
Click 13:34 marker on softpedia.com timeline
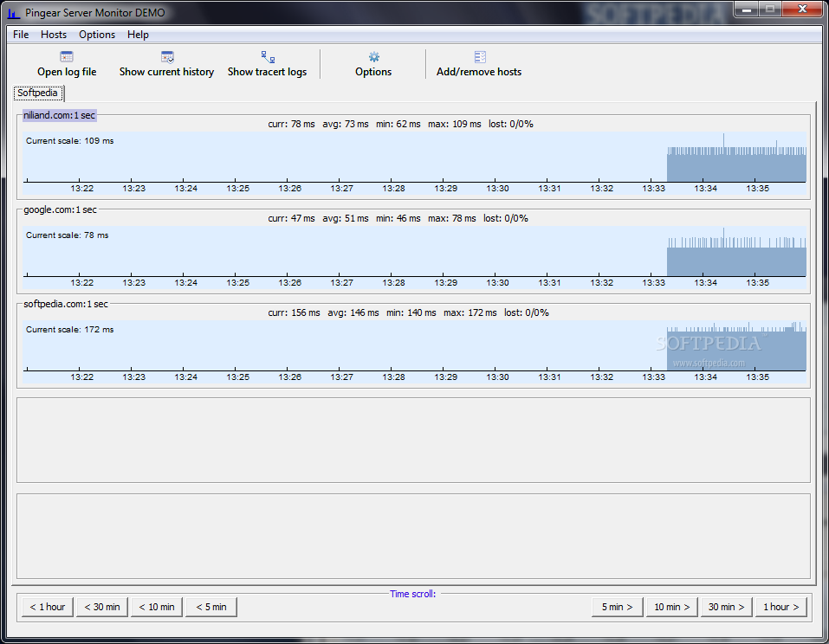click(705, 377)
